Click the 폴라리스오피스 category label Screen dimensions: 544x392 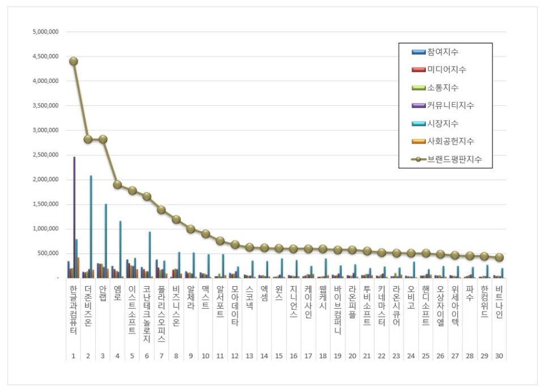click(161, 314)
